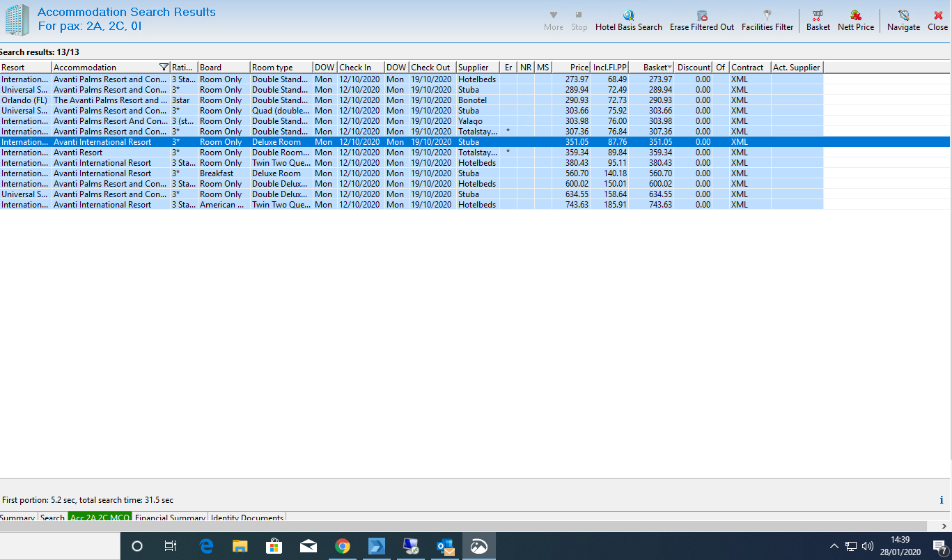Open Remote Desktop icon on taskbar
This screenshot has width=952, height=560.
click(x=411, y=546)
